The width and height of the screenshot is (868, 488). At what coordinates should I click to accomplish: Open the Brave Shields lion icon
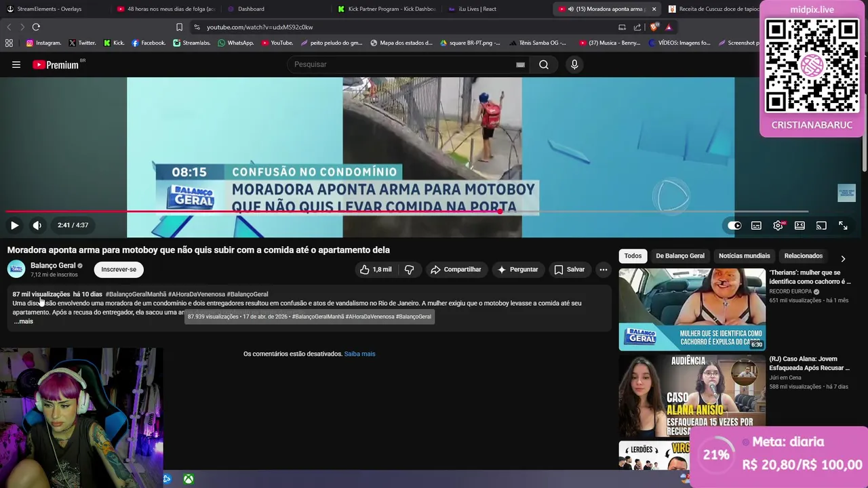click(x=654, y=27)
